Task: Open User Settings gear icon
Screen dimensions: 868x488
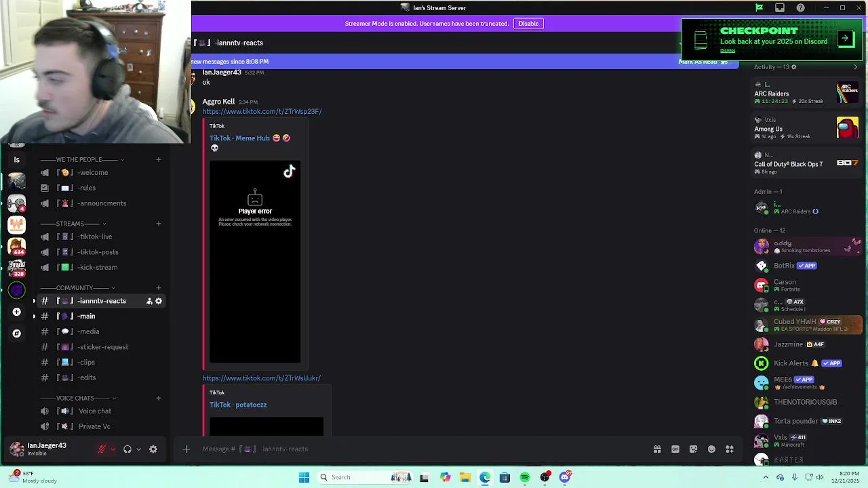Action: [x=153, y=449]
